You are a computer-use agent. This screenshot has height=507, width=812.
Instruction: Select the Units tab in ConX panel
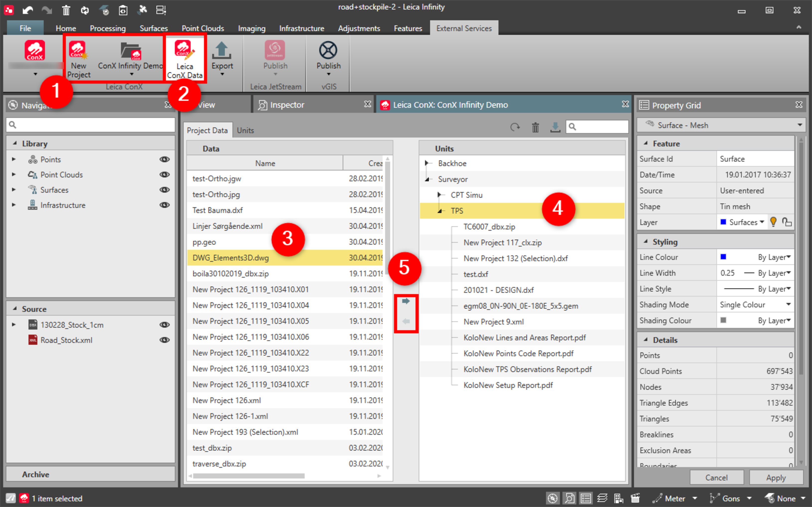point(245,130)
